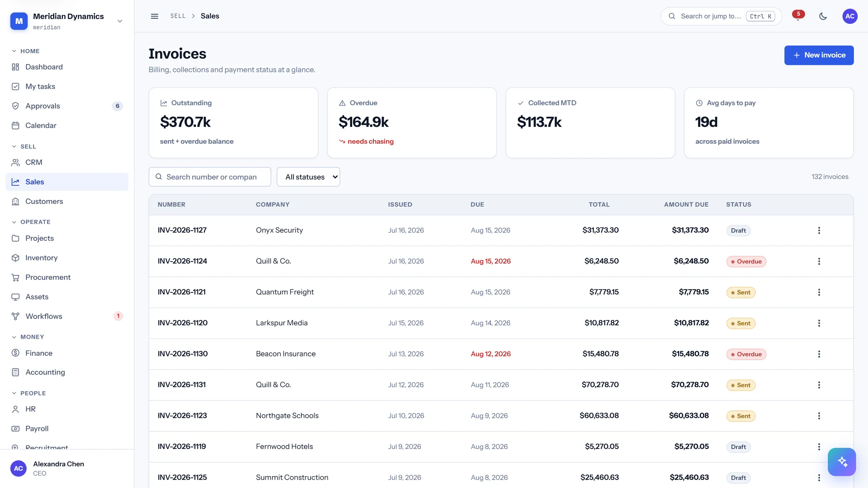Open row actions for INV-2026-1123
The width and height of the screenshot is (868, 488).
(x=819, y=416)
